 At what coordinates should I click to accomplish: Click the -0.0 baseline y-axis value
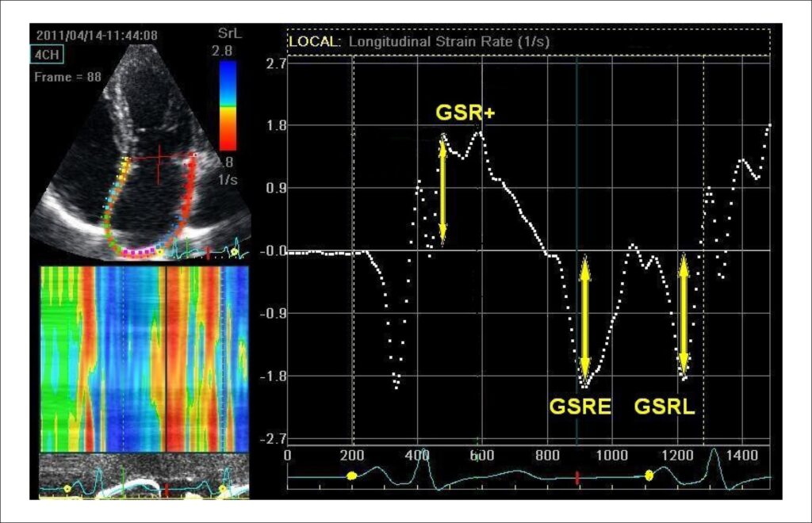273,251
